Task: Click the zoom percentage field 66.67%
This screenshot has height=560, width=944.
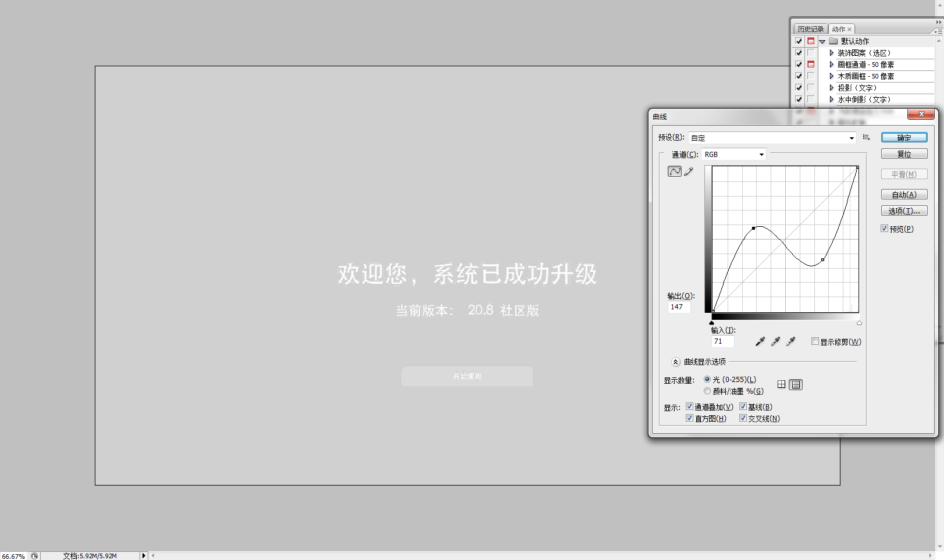Action: (13, 557)
